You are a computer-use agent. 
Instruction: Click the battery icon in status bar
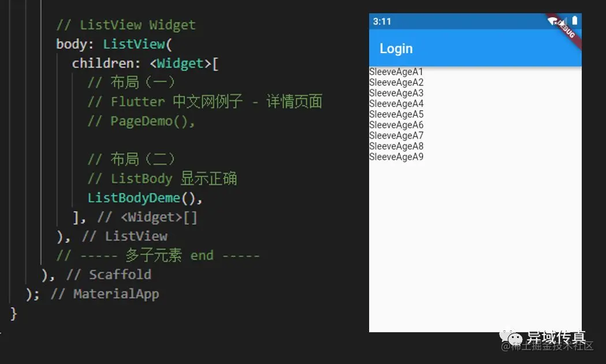point(575,20)
